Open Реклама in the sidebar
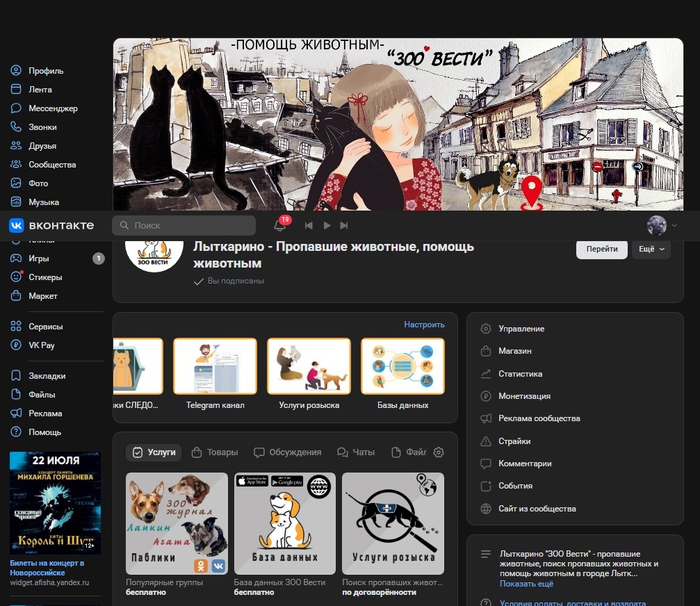 tap(36, 413)
